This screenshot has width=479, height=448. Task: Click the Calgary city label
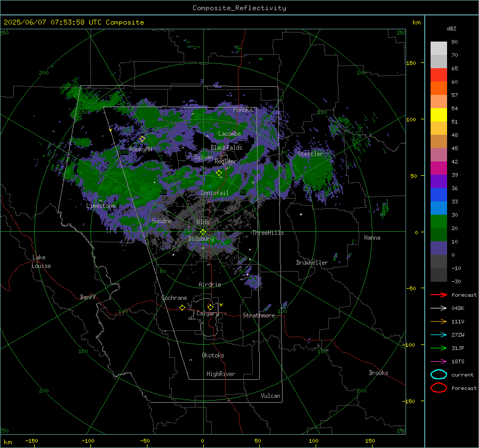[208, 313]
